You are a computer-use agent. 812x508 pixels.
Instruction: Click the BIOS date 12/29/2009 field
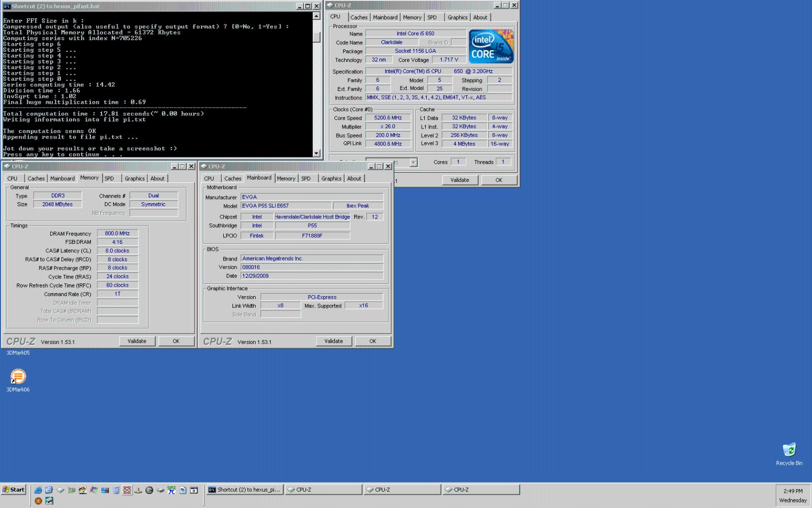click(312, 276)
